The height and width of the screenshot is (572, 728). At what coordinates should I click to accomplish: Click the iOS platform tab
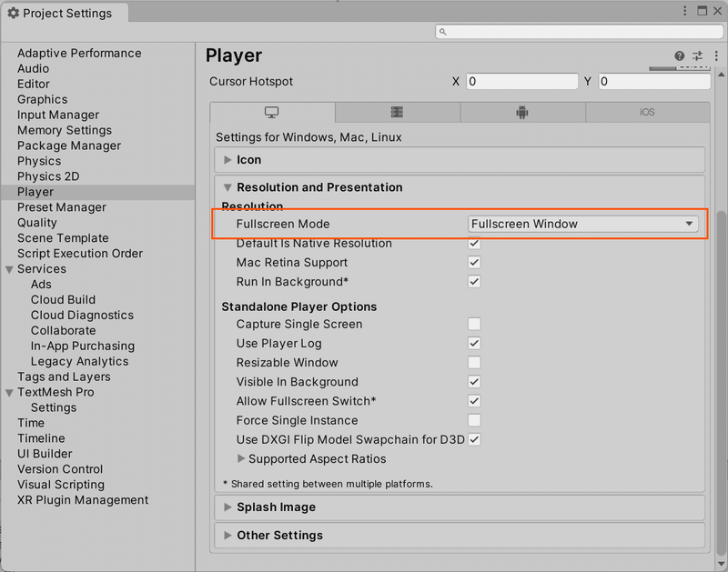click(x=646, y=112)
